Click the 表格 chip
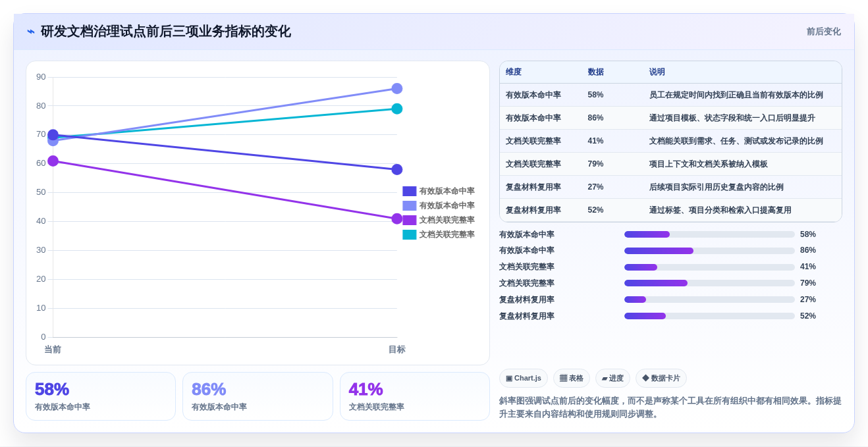 click(x=572, y=378)
